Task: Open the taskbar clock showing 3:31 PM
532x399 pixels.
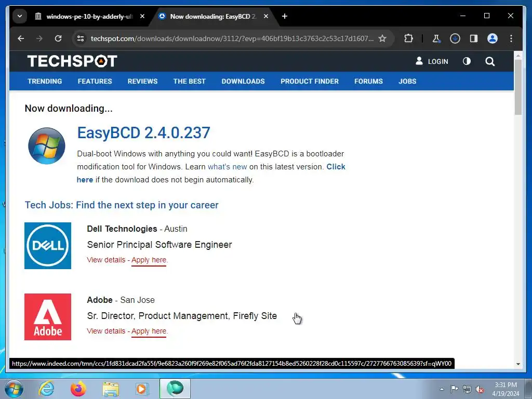Action: coord(506,389)
